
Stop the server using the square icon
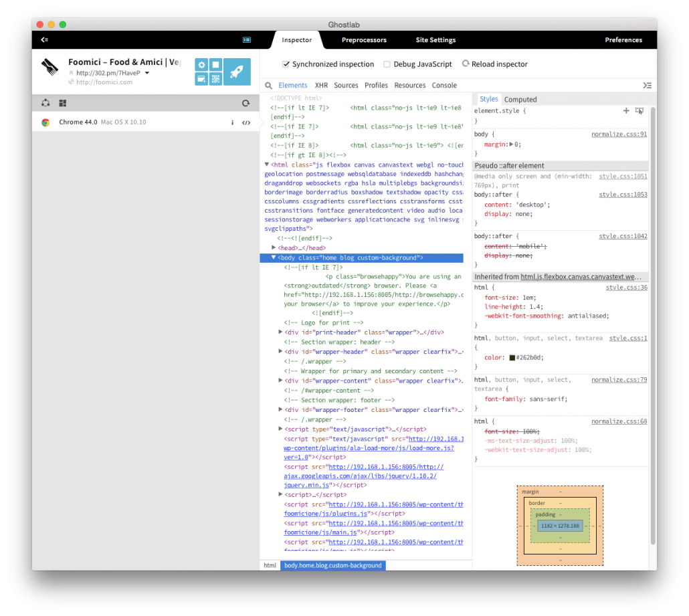(216, 64)
